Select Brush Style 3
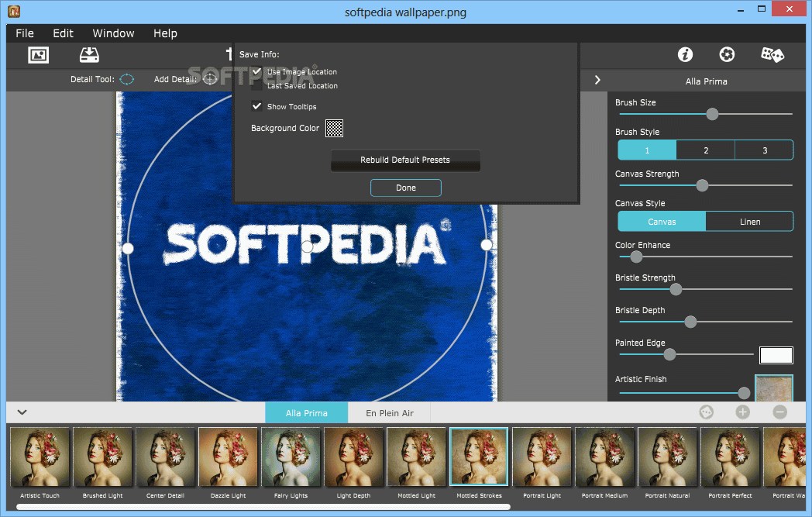812x517 pixels. coord(765,150)
